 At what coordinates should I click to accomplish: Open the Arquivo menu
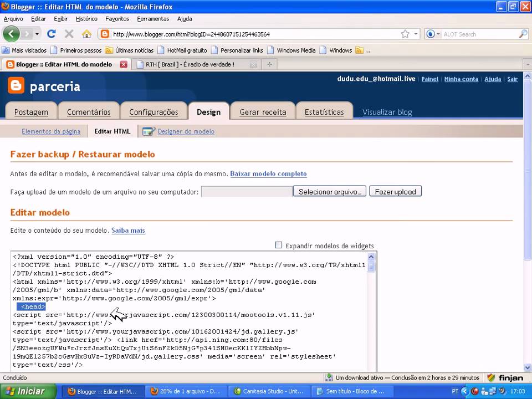[x=13, y=19]
